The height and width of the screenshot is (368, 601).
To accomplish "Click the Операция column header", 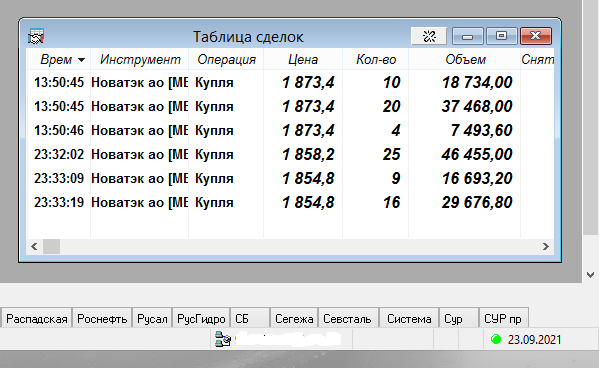I will click(x=226, y=59).
